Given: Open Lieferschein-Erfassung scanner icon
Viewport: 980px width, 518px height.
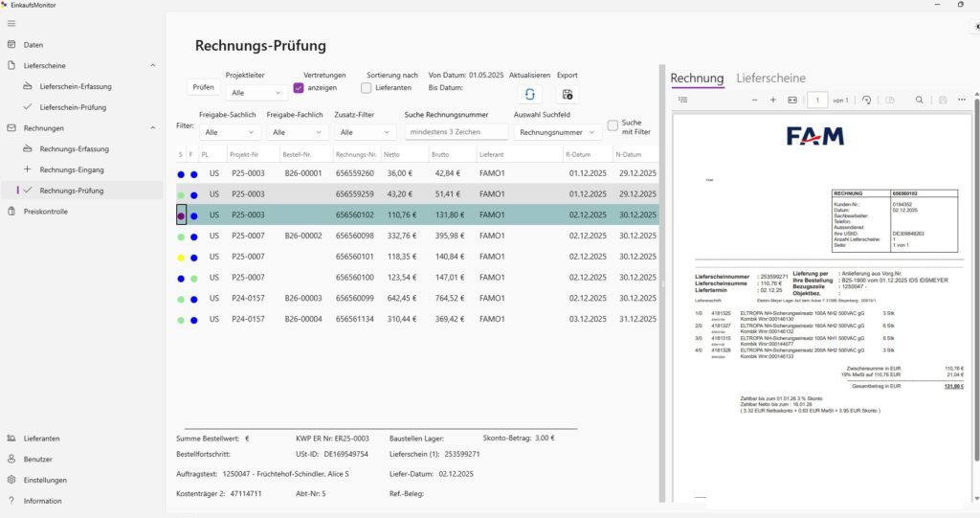Looking at the screenshot, I should pos(28,86).
